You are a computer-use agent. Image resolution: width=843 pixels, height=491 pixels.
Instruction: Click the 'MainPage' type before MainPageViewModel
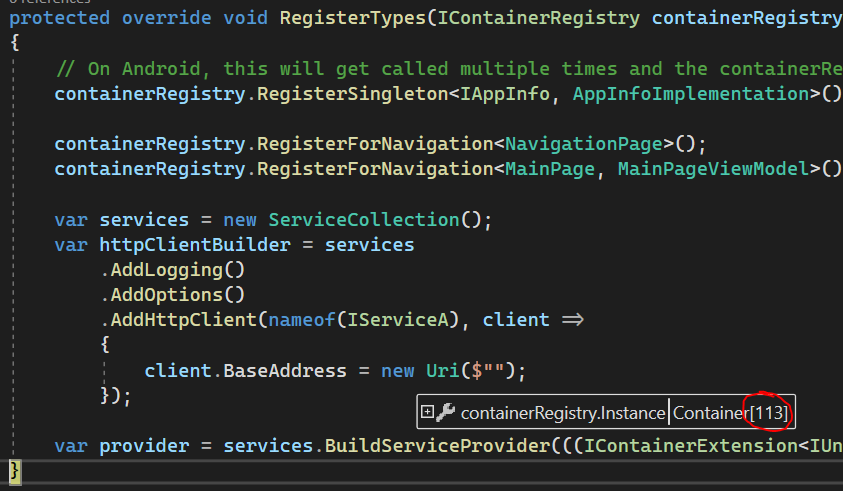coord(550,169)
